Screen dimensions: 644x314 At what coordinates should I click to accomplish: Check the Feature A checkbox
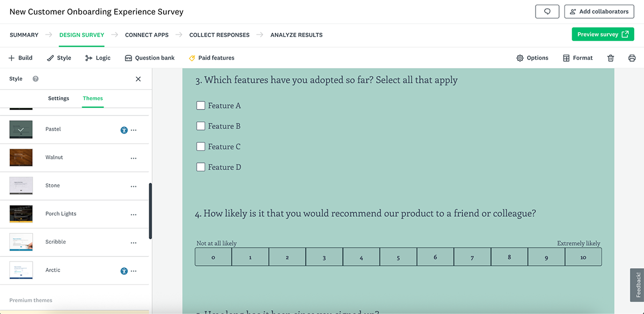click(x=201, y=105)
